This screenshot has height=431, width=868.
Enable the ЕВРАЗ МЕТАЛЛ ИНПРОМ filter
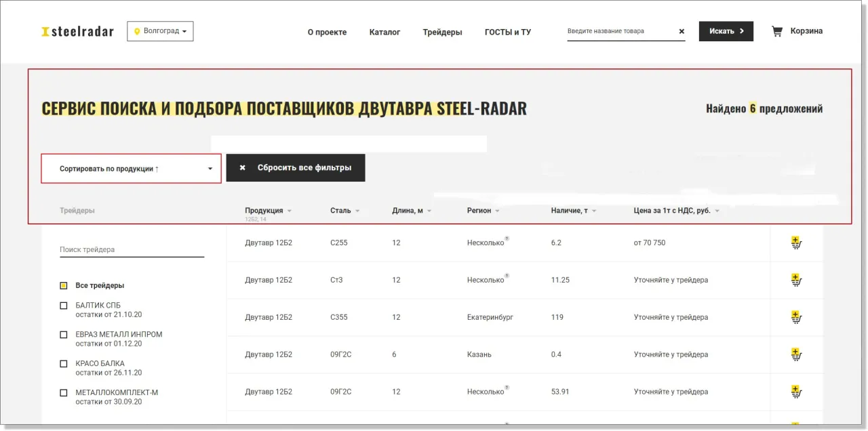(x=63, y=333)
